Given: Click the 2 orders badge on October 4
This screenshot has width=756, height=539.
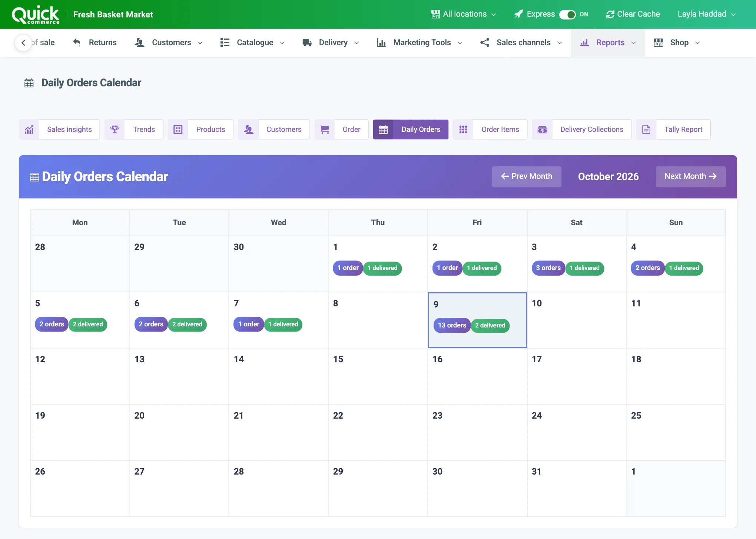Looking at the screenshot, I should click(x=648, y=268).
